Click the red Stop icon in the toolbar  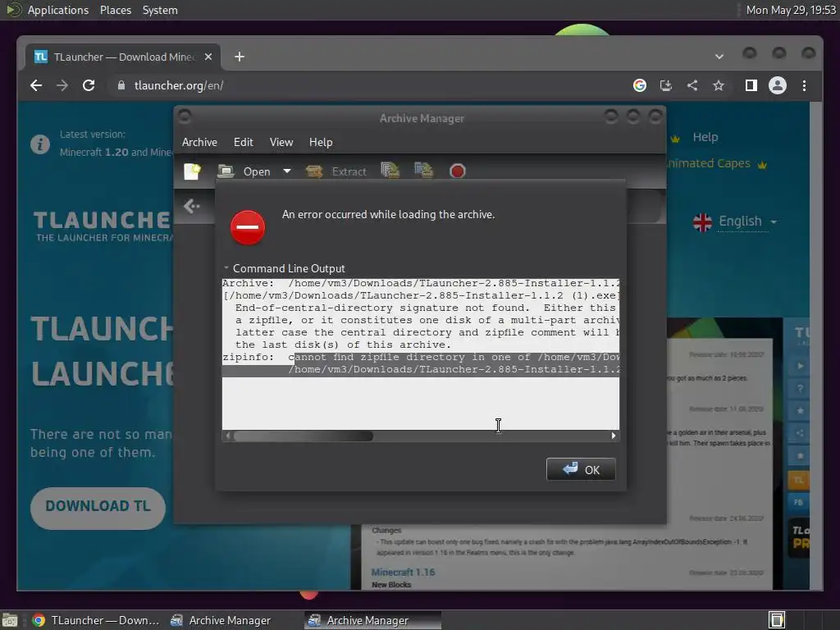[457, 171]
